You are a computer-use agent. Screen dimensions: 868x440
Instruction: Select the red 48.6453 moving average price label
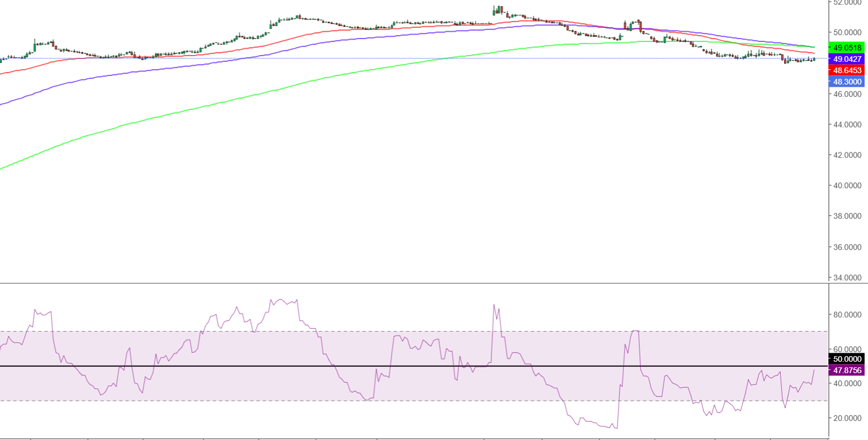(847, 70)
